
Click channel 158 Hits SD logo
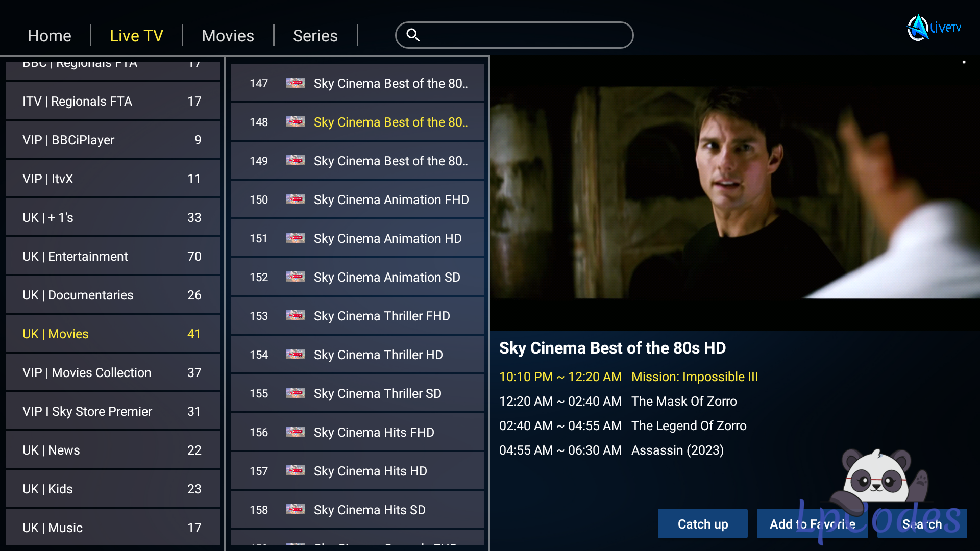coord(296,509)
